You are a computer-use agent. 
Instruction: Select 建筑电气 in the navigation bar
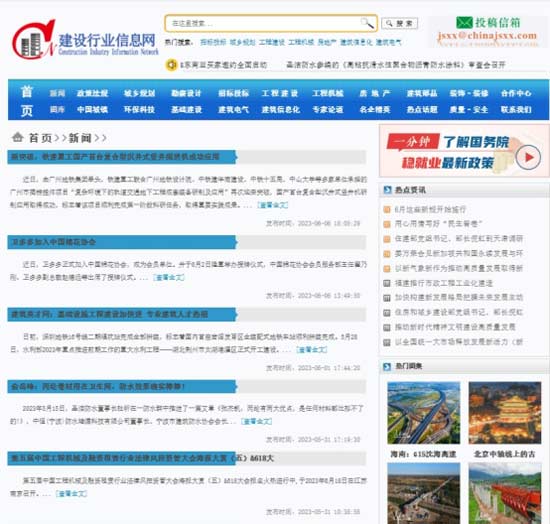pyautogui.click(x=233, y=109)
